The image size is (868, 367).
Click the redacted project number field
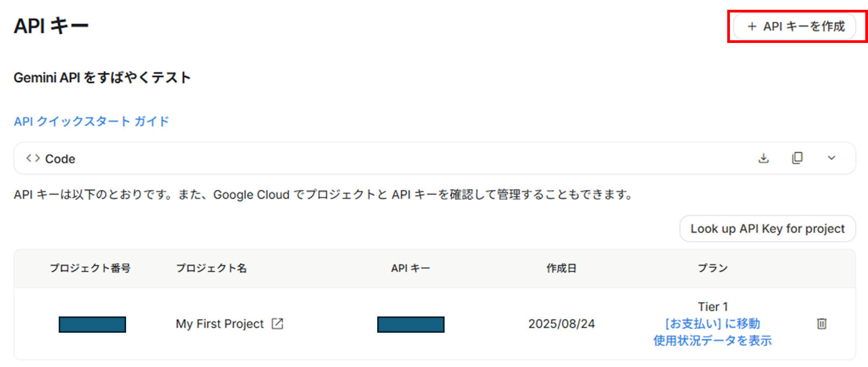tap(92, 324)
